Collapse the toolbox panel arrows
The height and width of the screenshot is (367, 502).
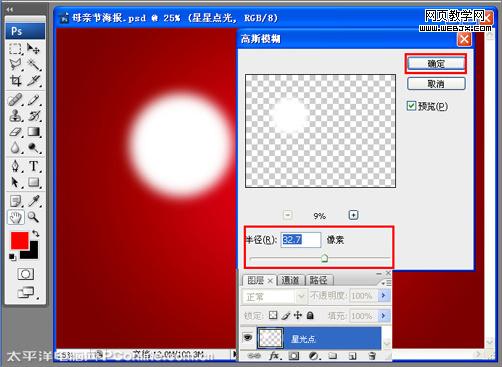(10, 10)
